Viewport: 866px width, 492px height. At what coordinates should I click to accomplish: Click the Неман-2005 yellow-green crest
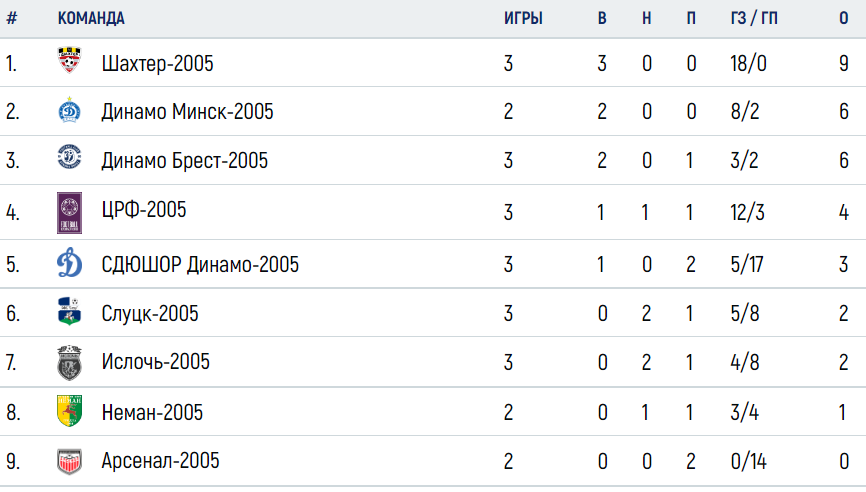pyautogui.click(x=70, y=410)
